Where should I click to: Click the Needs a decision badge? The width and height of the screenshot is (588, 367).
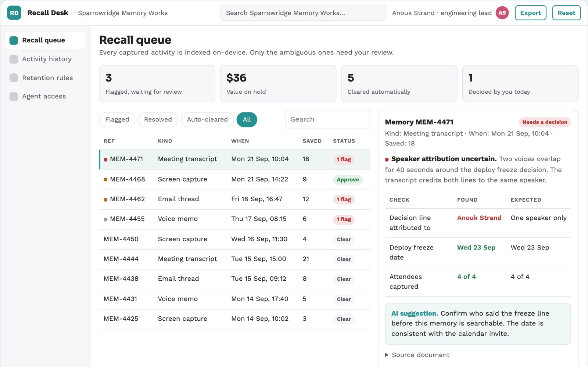(x=545, y=122)
